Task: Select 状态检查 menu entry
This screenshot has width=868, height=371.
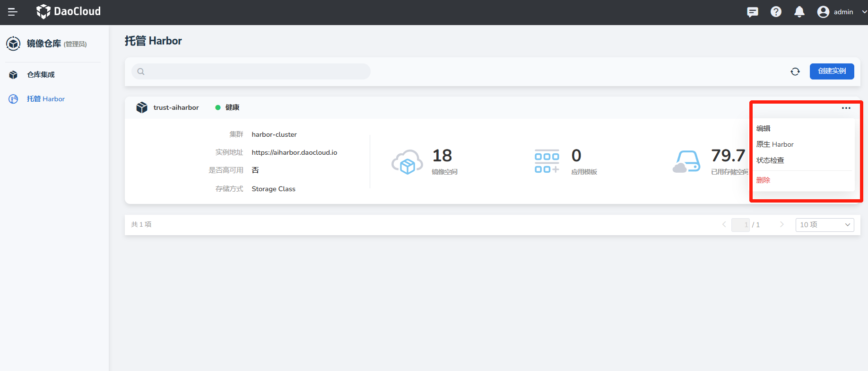Action: pos(770,160)
